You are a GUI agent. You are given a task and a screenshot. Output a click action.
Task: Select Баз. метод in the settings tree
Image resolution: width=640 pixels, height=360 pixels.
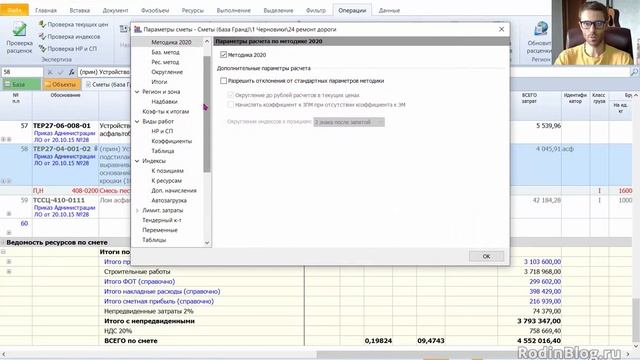(165, 52)
